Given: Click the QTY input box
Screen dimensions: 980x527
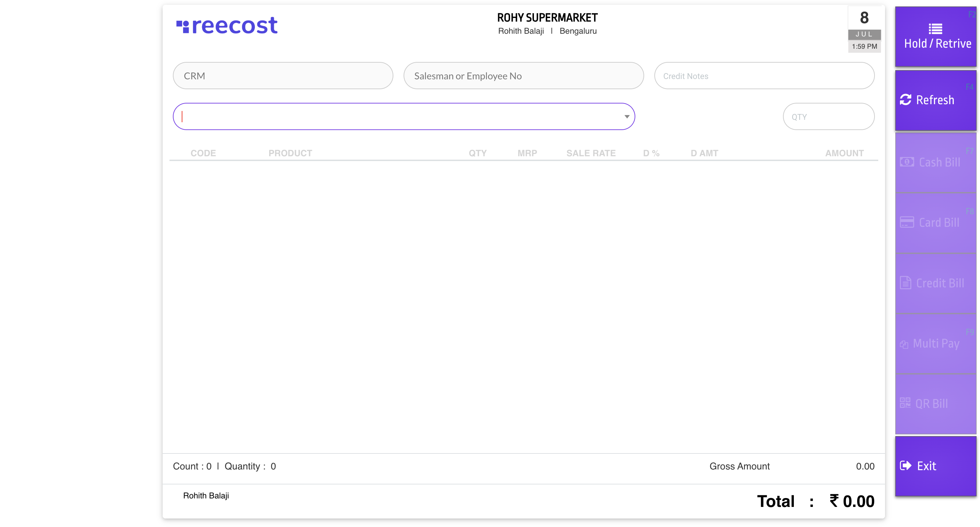Looking at the screenshot, I should tap(828, 116).
